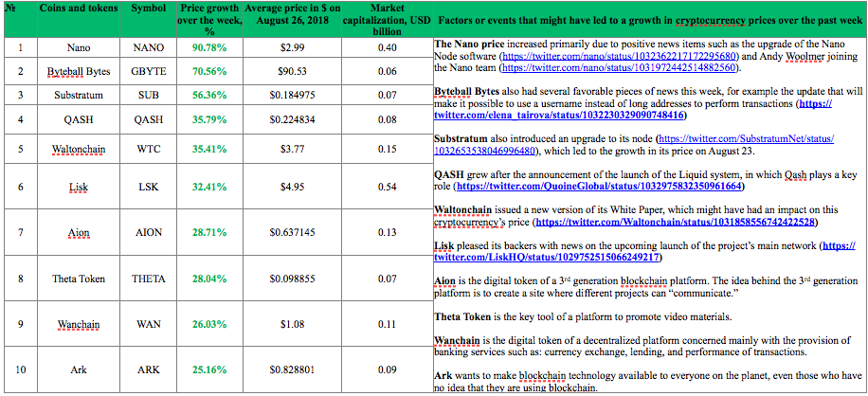
Task: Click the 25.16% price growth value
Action: click(x=209, y=369)
